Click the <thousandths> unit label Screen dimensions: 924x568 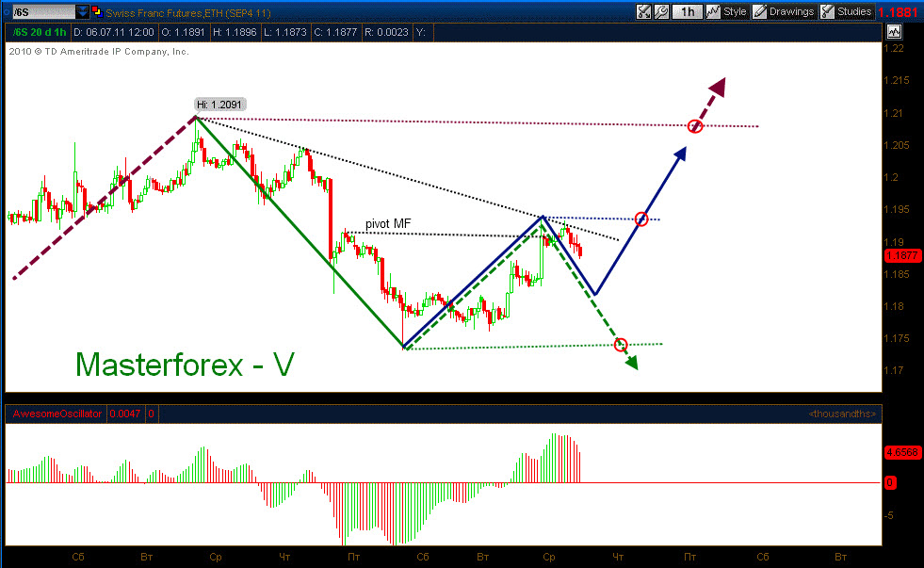(x=842, y=414)
